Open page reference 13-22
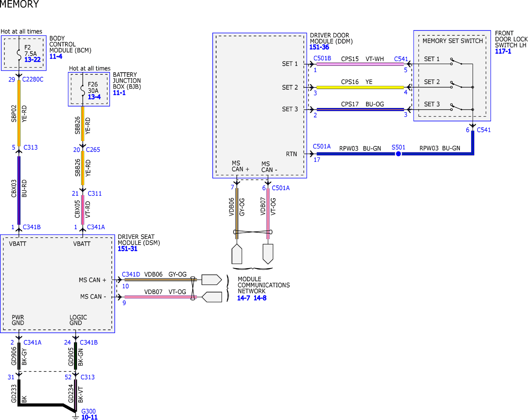Image resolution: width=528 pixels, height=420 pixels. (x=32, y=60)
